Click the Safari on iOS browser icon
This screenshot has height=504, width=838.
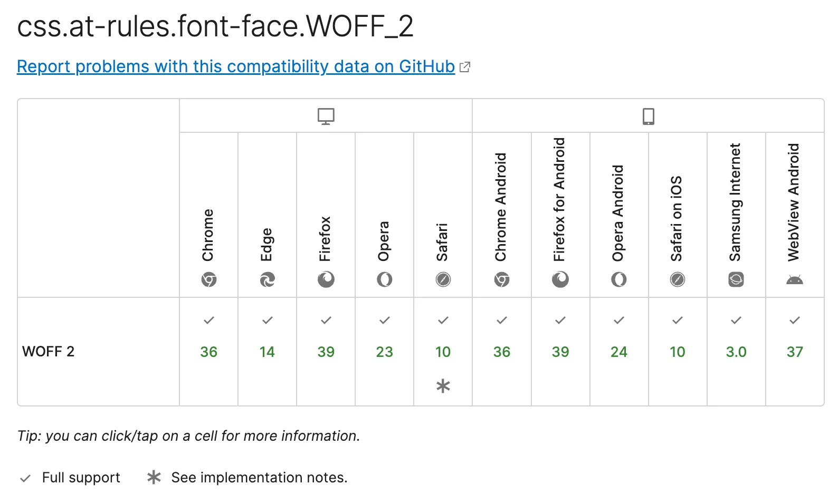677,280
